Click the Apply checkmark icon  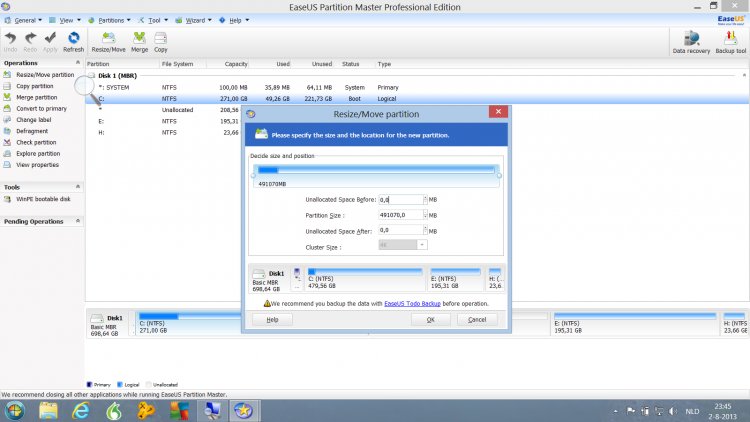pos(50,42)
